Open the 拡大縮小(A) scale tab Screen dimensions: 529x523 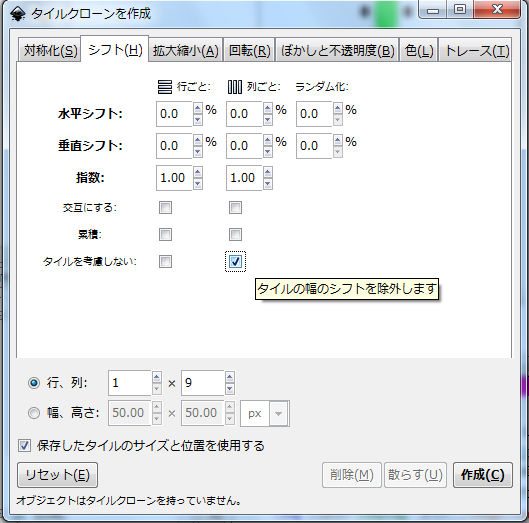tap(186, 51)
